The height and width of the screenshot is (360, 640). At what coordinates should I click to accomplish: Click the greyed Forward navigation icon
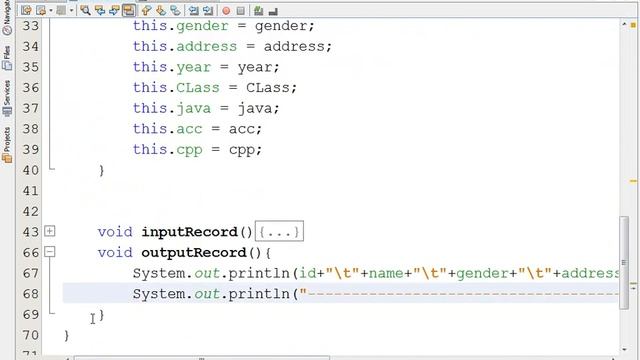click(x=61, y=10)
